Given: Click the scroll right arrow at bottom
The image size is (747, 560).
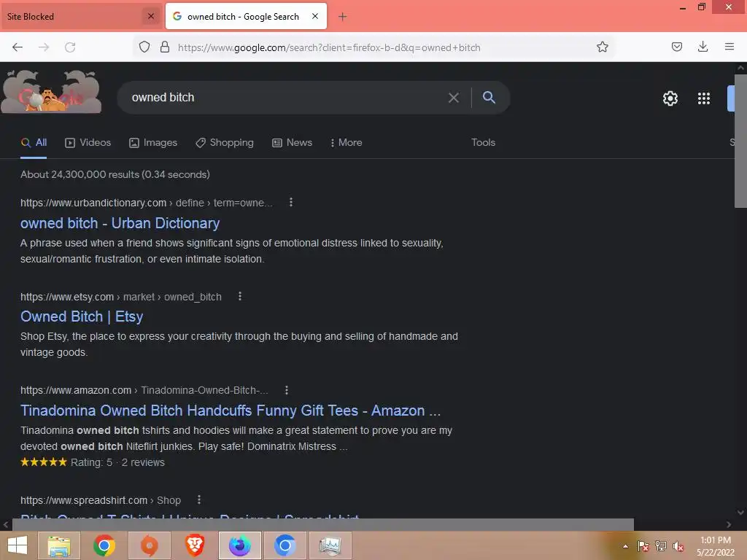Looking at the screenshot, I should (729, 524).
